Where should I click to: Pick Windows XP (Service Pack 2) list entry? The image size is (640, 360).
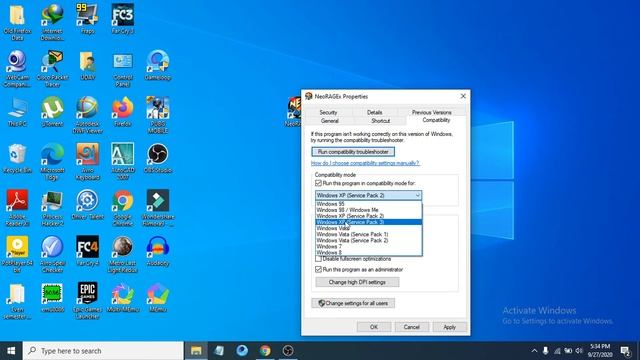tap(369, 216)
